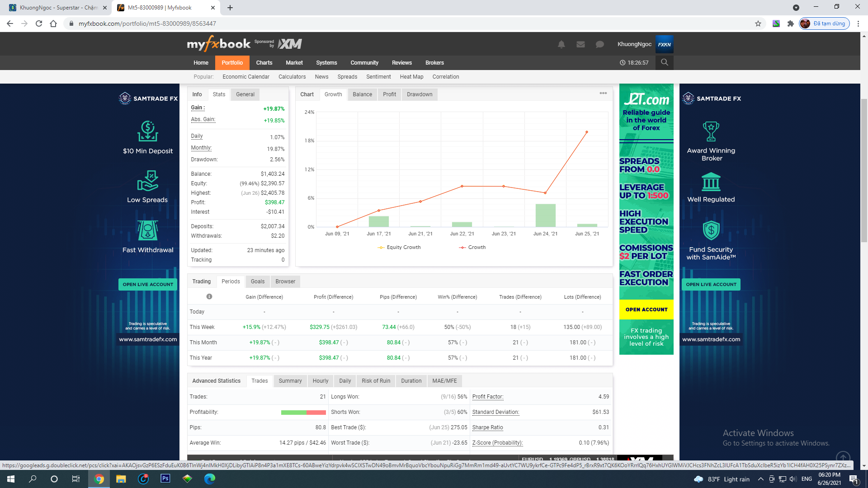Image resolution: width=868 pixels, height=488 pixels.
Task: Click the Jun 24 green bar in chart
Action: [x=545, y=216]
